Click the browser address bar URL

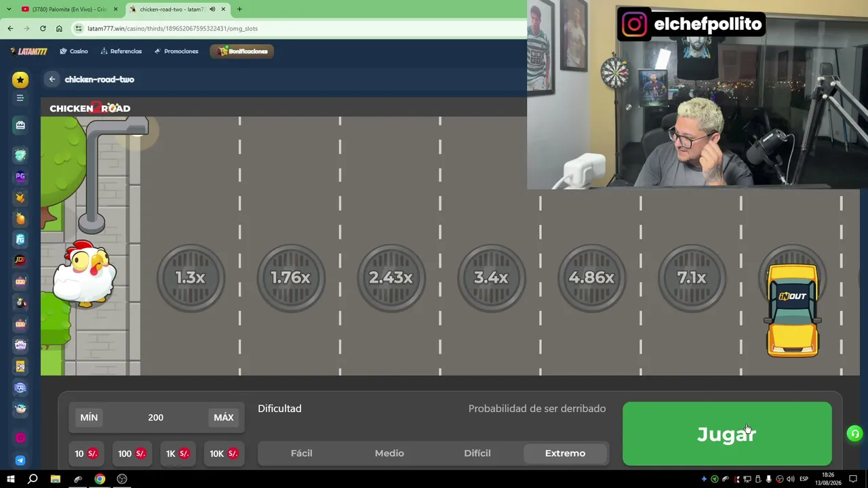tap(172, 28)
